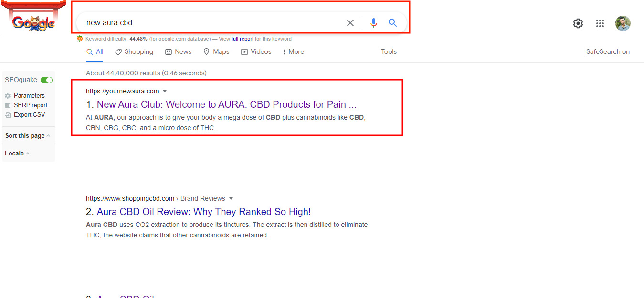Viewport: 644px width, 298px height.
Task: Click the About 44,40,000 results text
Action: [x=146, y=73]
